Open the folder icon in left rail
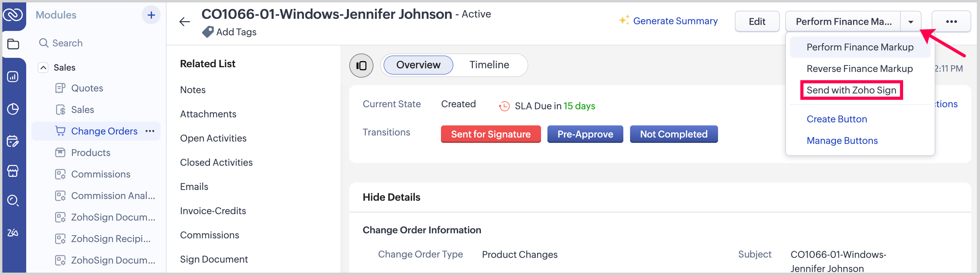The image size is (980, 275). pos(13,44)
